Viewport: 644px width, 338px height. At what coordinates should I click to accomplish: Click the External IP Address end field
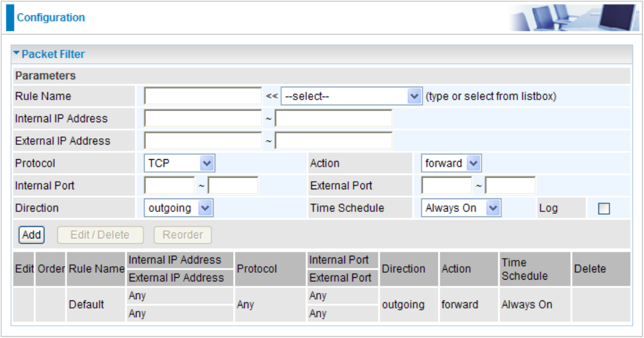(333, 141)
